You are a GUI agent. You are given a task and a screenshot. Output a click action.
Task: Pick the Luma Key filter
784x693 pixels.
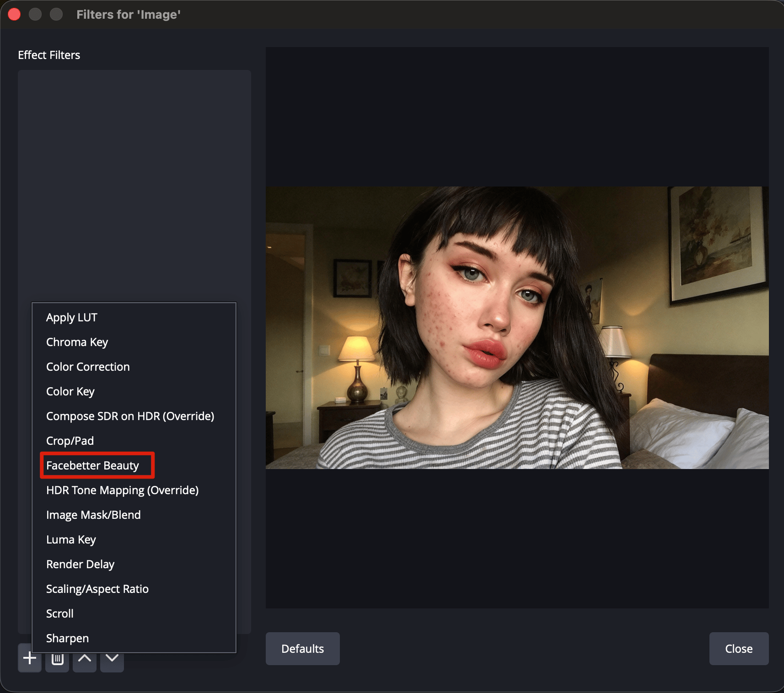click(134, 539)
